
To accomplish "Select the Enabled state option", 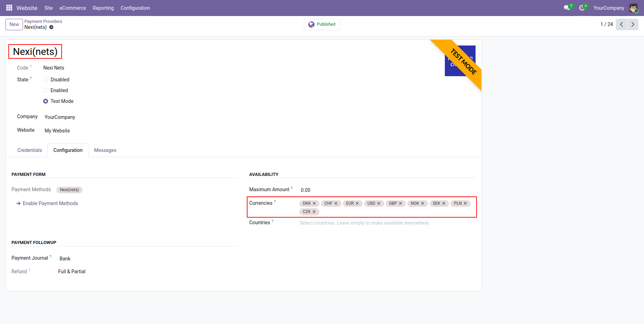I will pos(46,90).
